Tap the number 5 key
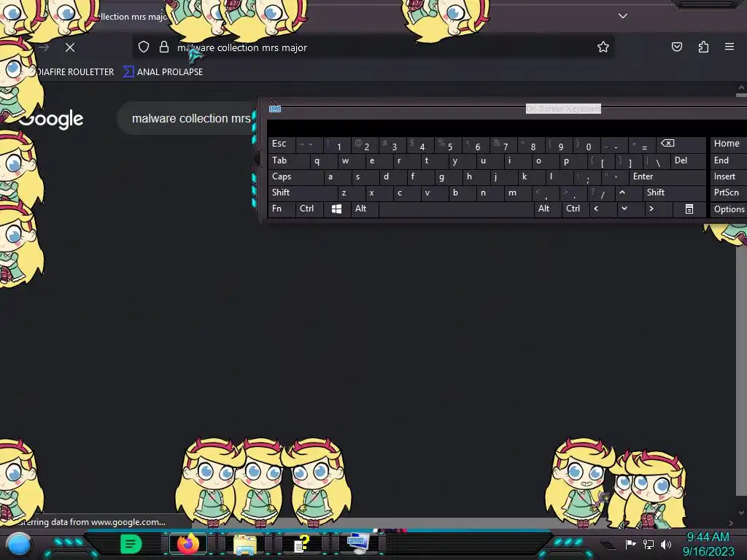Viewport: 747px width, 560px height. 448,144
